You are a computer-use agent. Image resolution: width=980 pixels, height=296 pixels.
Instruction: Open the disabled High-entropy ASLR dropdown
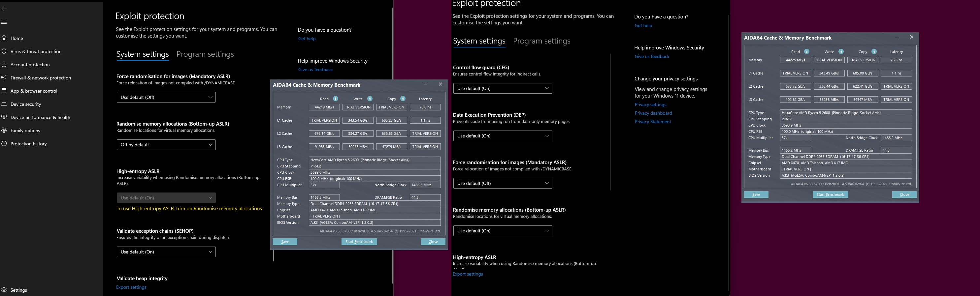[x=166, y=197]
